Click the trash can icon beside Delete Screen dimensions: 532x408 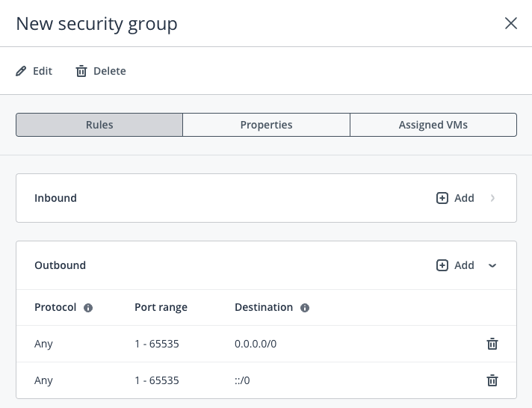coord(81,71)
